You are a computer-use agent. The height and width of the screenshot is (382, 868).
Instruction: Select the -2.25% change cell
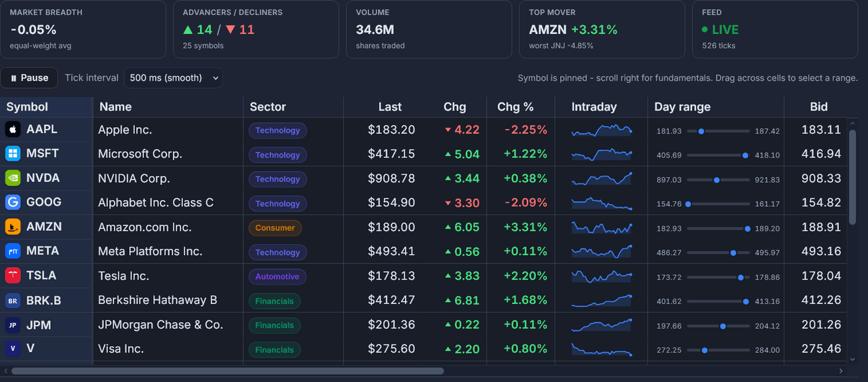520,130
